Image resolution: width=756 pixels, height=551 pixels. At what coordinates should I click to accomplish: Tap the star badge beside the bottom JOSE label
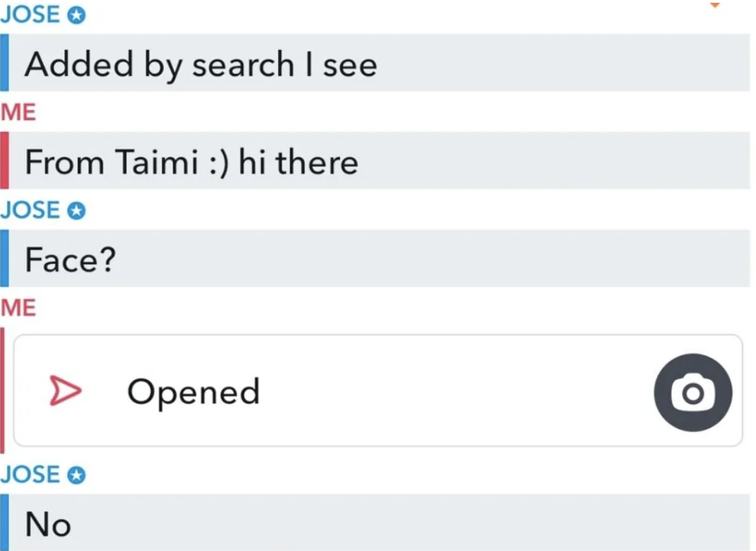[76, 475]
